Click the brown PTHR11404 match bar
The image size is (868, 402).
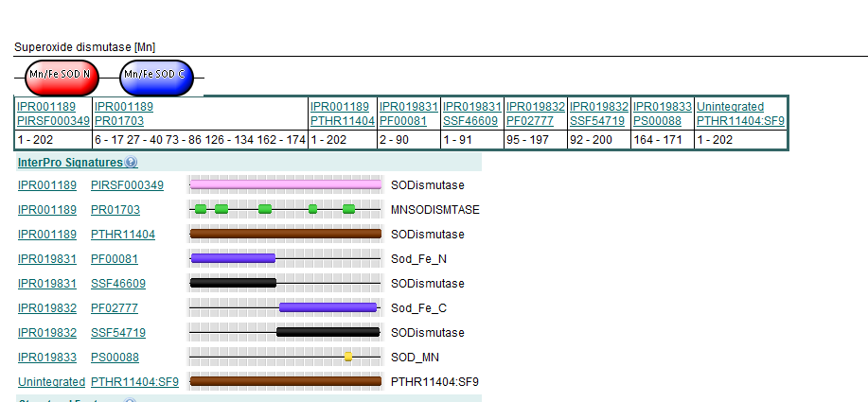pyautogui.click(x=286, y=234)
